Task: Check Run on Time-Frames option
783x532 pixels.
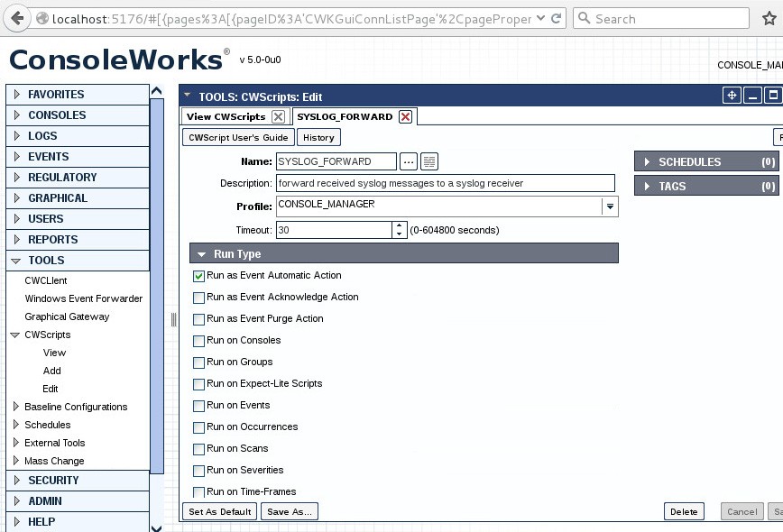Action: click(198, 492)
